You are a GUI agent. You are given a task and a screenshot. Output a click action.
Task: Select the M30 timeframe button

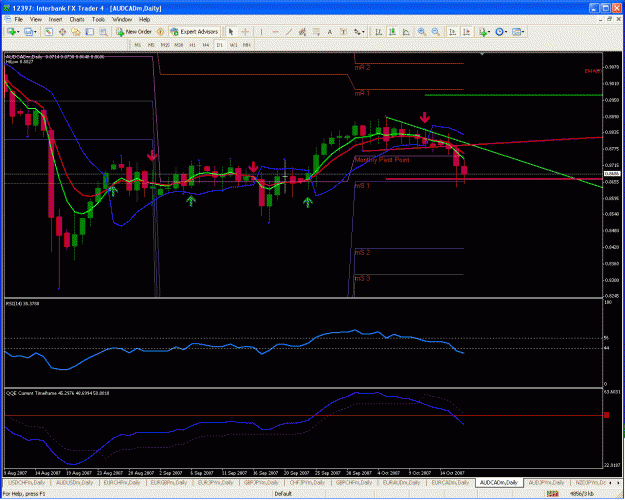179,45
